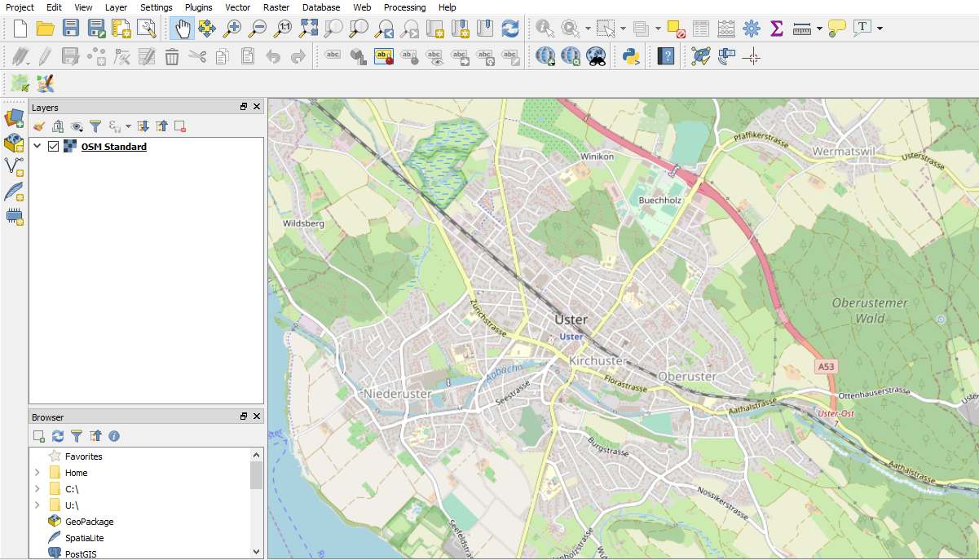Viewport: 979px width, 560px height.
Task: Open the Vector menu
Action: pyautogui.click(x=237, y=7)
